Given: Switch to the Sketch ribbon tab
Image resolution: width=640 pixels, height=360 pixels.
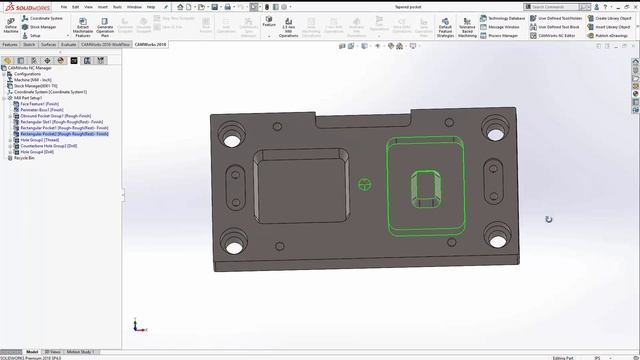Looking at the screenshot, I should pyautogui.click(x=29, y=44).
